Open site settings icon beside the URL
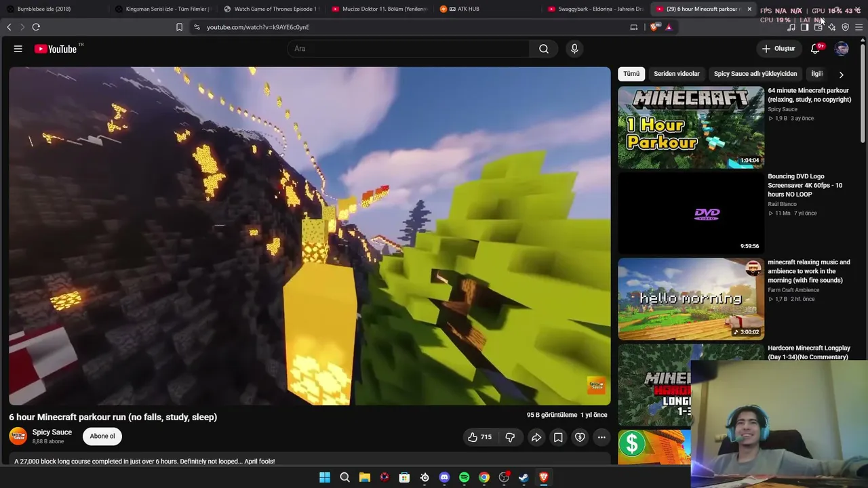Viewport: 868px width, 488px height. pos(197,27)
